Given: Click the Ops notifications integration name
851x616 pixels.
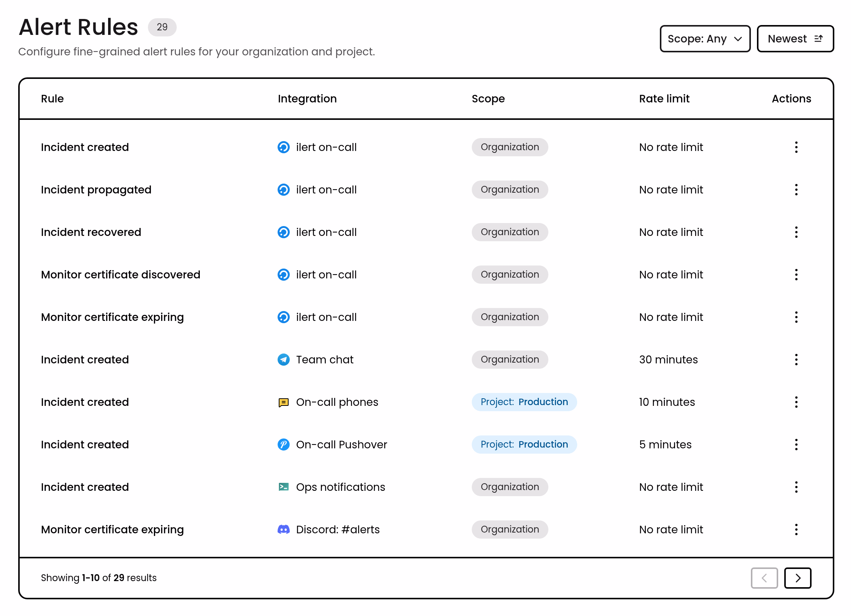Looking at the screenshot, I should pyautogui.click(x=341, y=487).
